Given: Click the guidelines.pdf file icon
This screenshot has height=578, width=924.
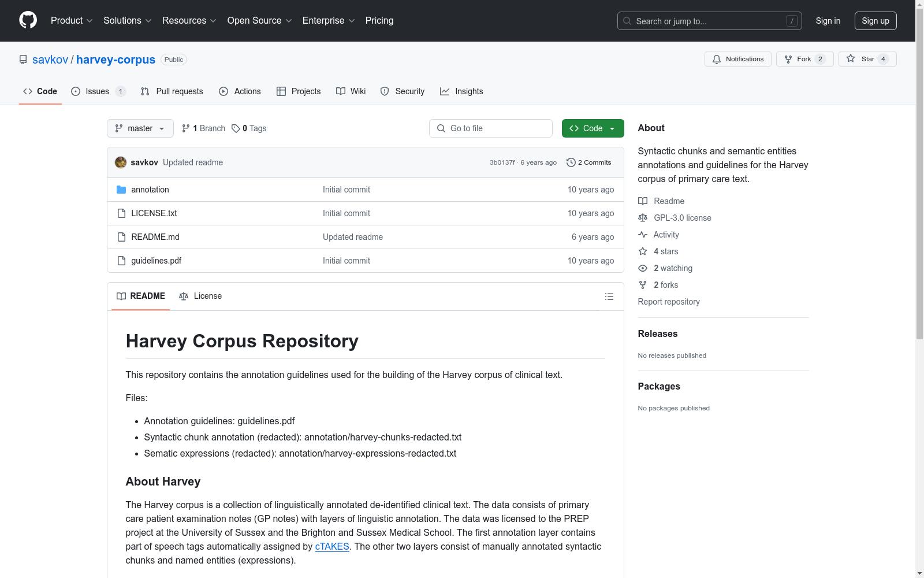Looking at the screenshot, I should tap(121, 261).
